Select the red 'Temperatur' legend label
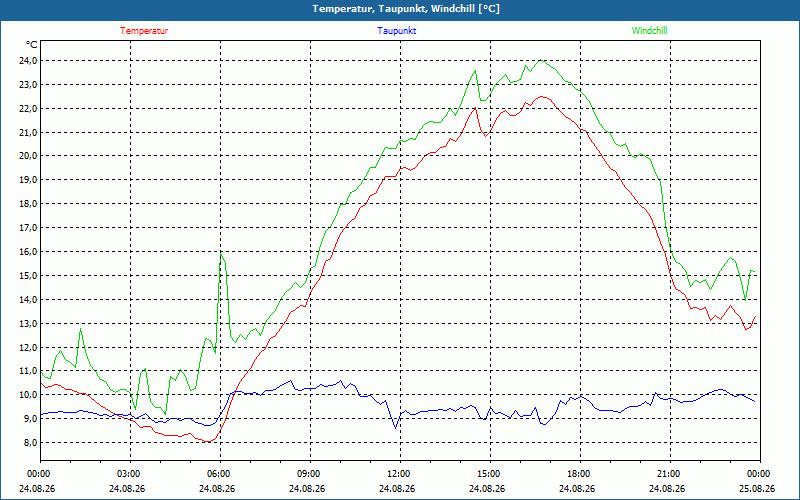Viewport: 800px width, 500px height. point(144,31)
